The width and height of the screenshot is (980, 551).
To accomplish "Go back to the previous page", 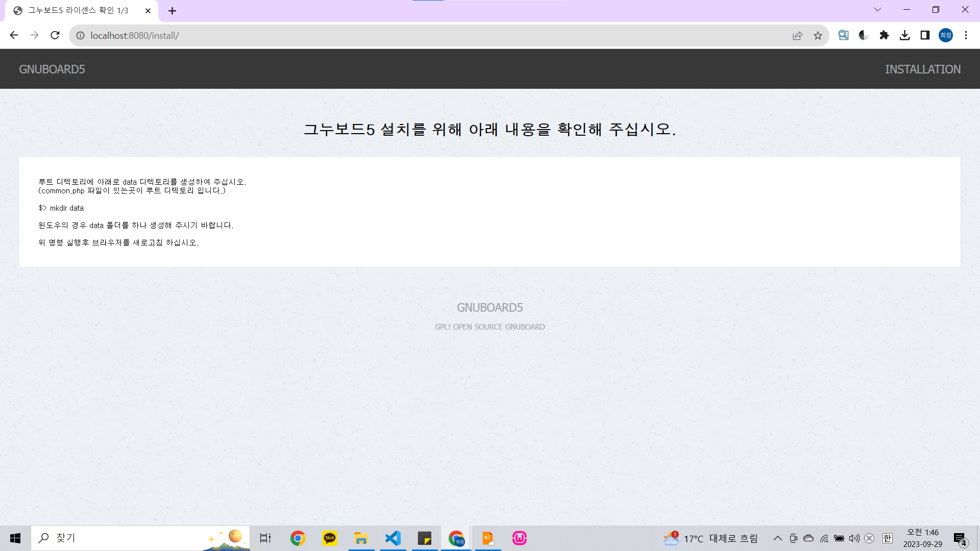I will click(14, 35).
